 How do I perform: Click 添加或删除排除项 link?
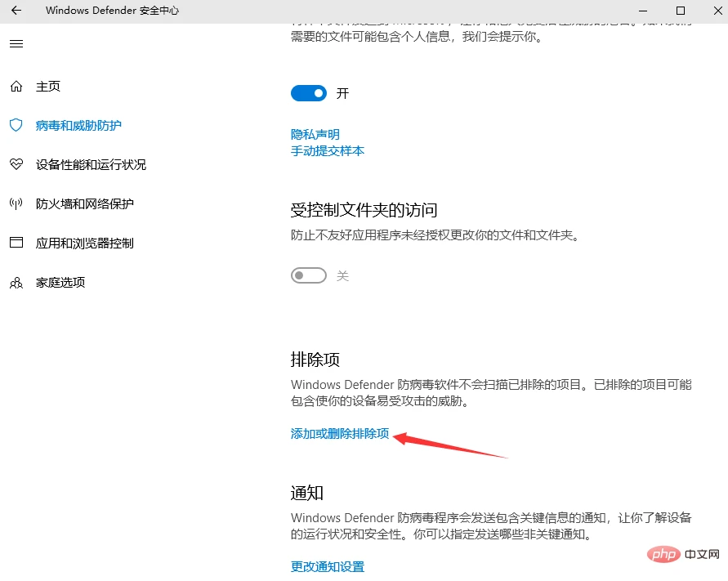tap(340, 433)
